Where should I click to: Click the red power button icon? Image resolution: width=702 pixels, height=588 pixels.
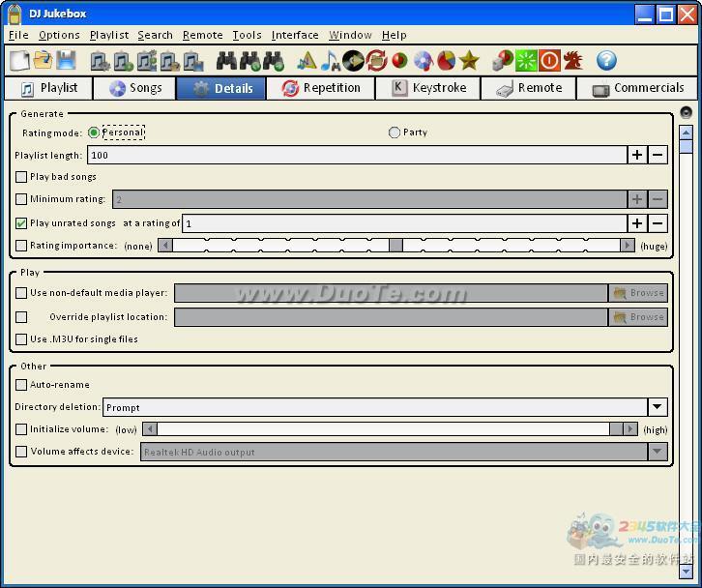point(549,61)
